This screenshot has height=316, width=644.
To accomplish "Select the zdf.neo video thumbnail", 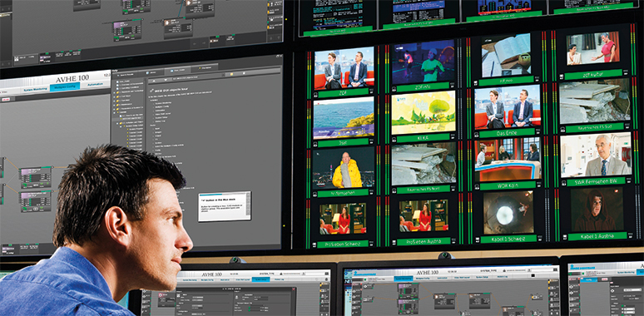I will click(506, 56).
